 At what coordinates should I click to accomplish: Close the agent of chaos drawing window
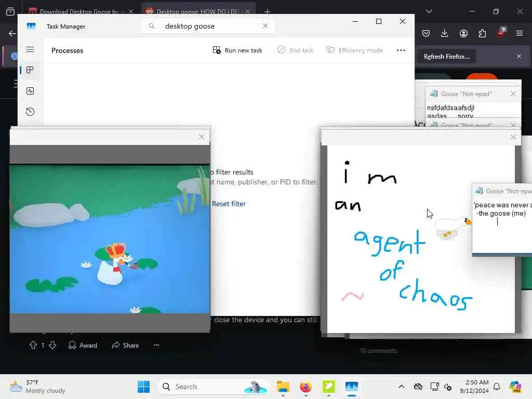click(513, 137)
